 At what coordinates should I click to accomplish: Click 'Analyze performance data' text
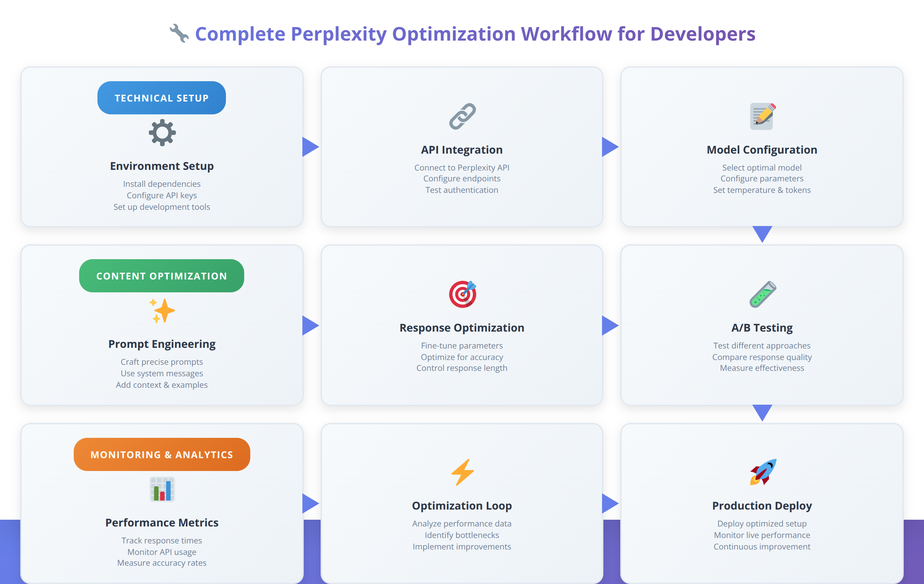pos(462,524)
